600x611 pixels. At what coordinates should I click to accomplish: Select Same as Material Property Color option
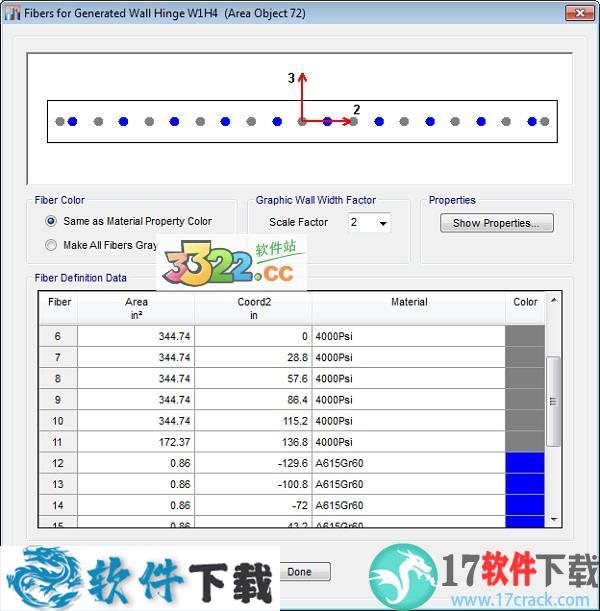[x=129, y=221]
